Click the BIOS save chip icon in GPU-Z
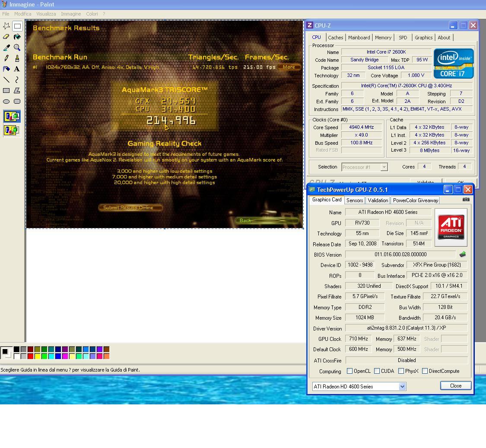486x448 pixels. tap(462, 254)
